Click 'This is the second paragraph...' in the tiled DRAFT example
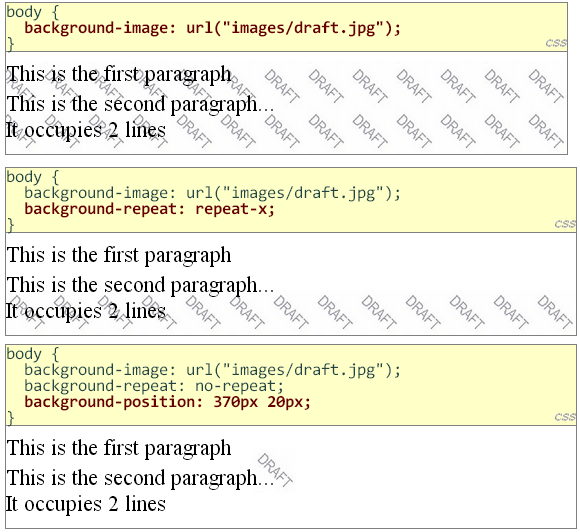The image size is (580, 532). click(140, 104)
